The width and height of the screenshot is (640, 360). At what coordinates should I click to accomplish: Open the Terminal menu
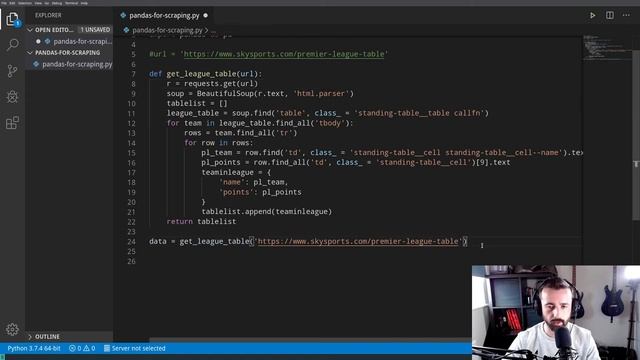(71, 3)
